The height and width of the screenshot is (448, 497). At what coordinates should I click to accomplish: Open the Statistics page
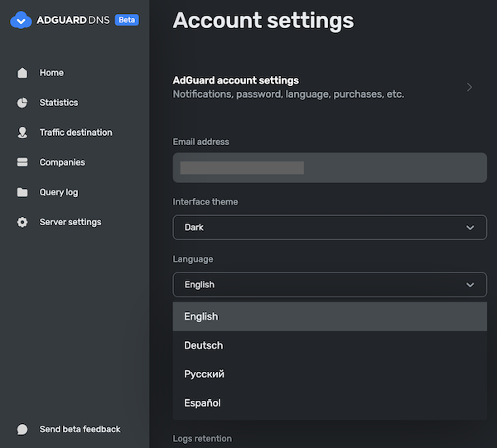[59, 103]
